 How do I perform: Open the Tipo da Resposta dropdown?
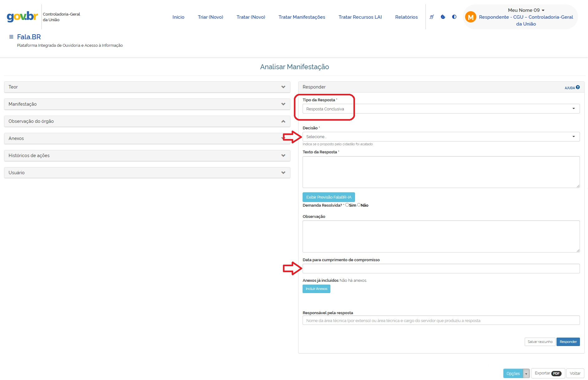point(441,109)
